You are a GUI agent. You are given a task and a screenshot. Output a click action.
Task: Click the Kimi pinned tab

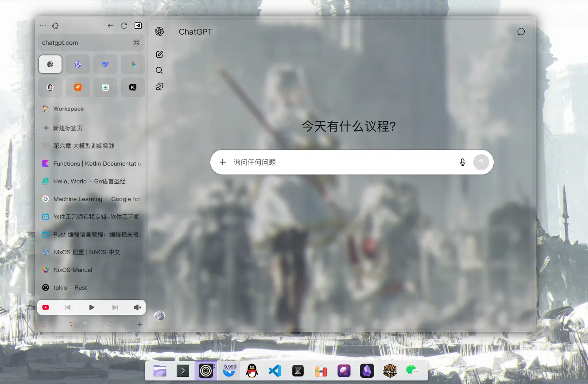click(133, 87)
